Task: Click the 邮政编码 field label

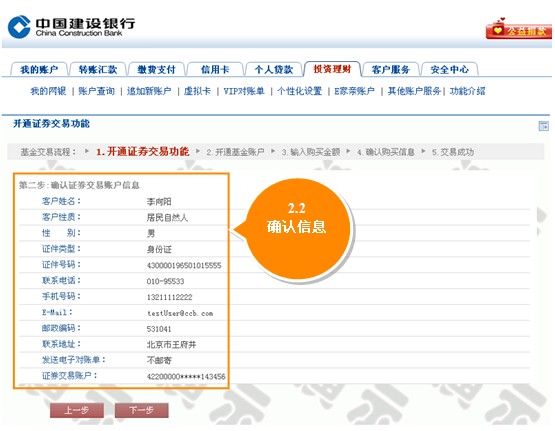Action: pos(61,328)
